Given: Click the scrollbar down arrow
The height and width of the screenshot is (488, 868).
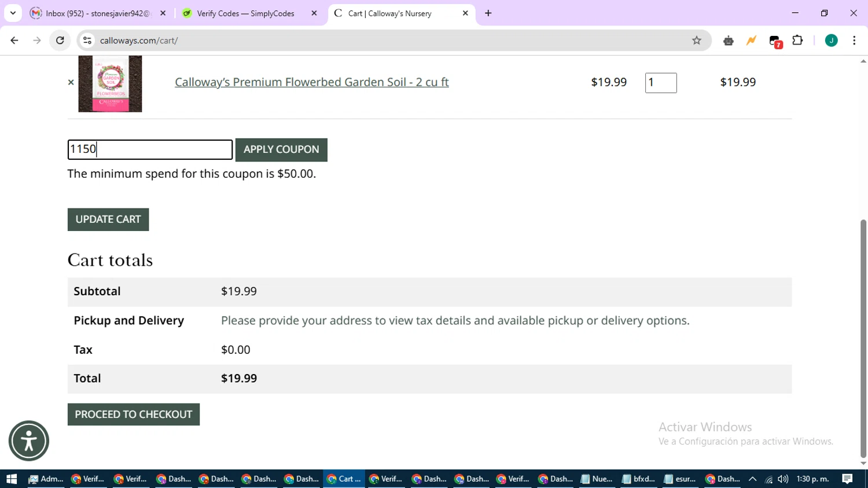Looking at the screenshot, I should point(863,464).
